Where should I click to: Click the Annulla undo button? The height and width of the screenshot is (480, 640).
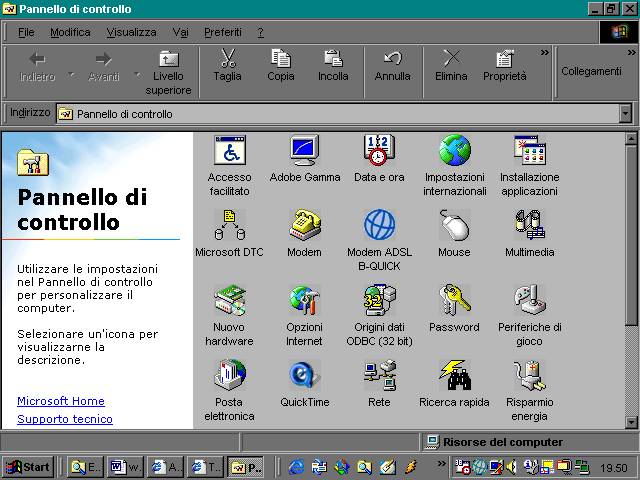393,67
